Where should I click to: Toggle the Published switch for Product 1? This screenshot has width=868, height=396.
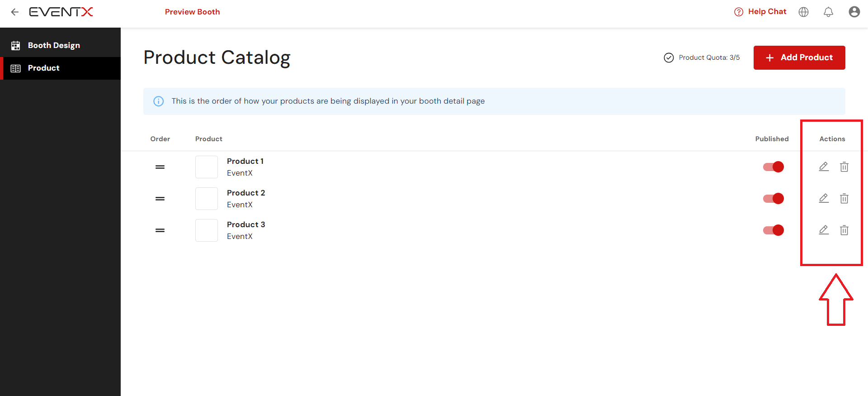click(774, 167)
